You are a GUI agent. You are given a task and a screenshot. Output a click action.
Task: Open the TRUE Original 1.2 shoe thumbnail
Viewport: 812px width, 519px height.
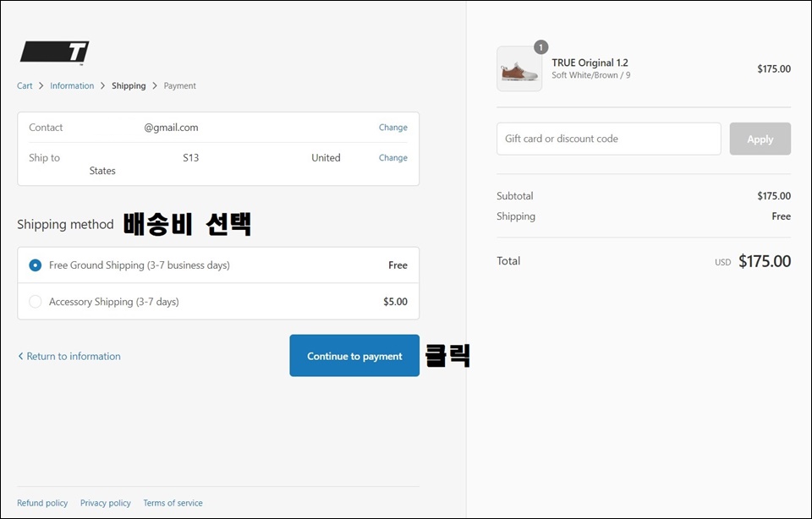click(519, 68)
